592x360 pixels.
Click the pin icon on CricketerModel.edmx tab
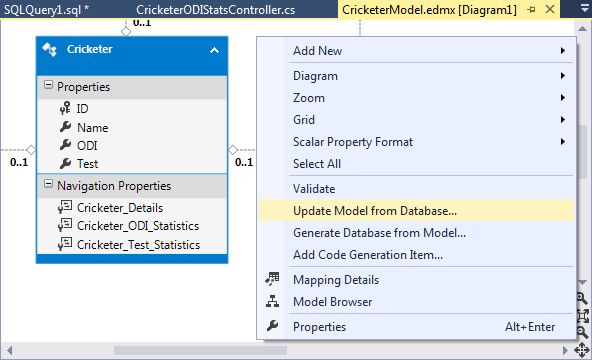coord(531,9)
